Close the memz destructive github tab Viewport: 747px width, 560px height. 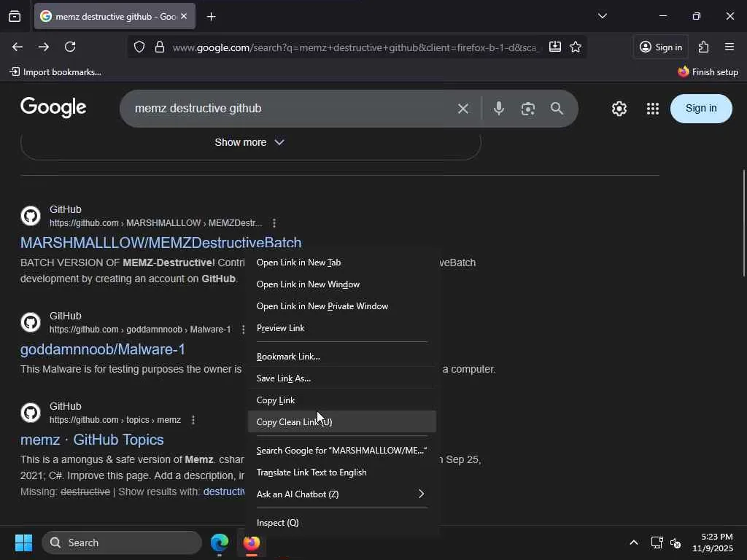[184, 16]
